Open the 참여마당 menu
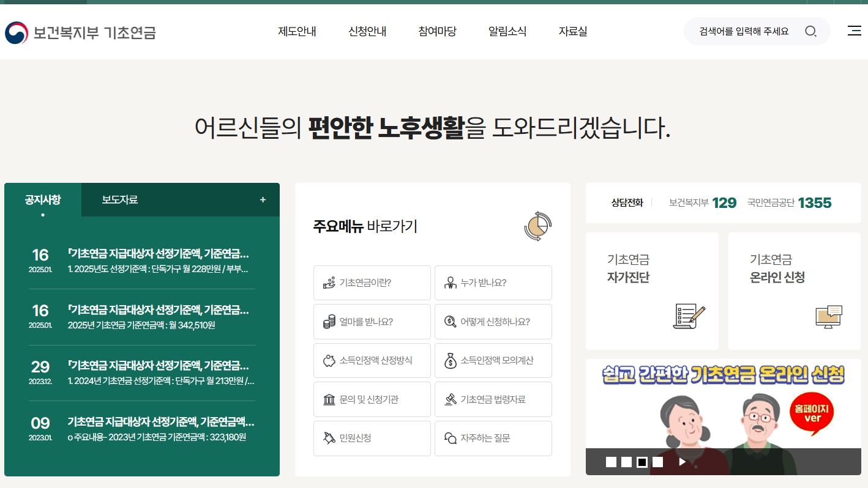The image size is (868, 488). [438, 31]
